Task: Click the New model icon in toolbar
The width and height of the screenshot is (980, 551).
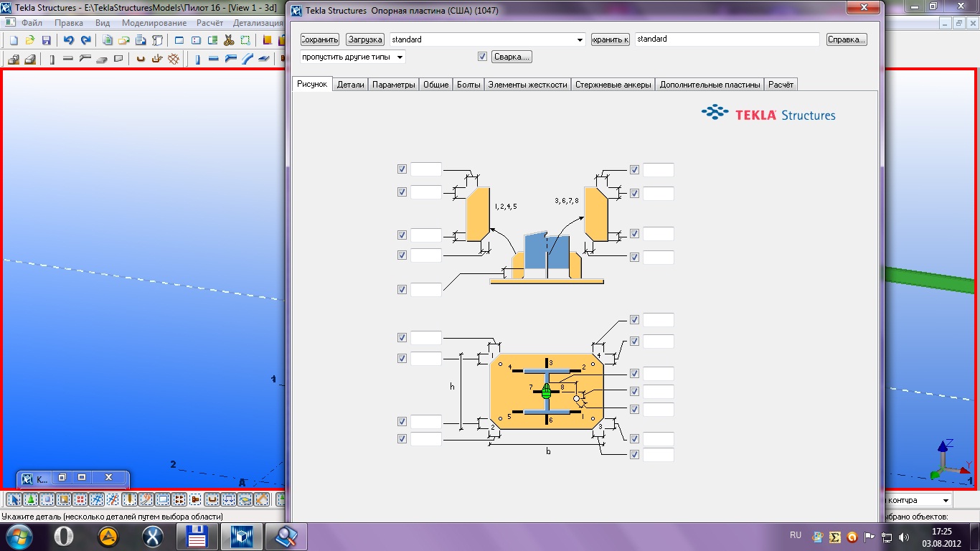Action: [13, 40]
